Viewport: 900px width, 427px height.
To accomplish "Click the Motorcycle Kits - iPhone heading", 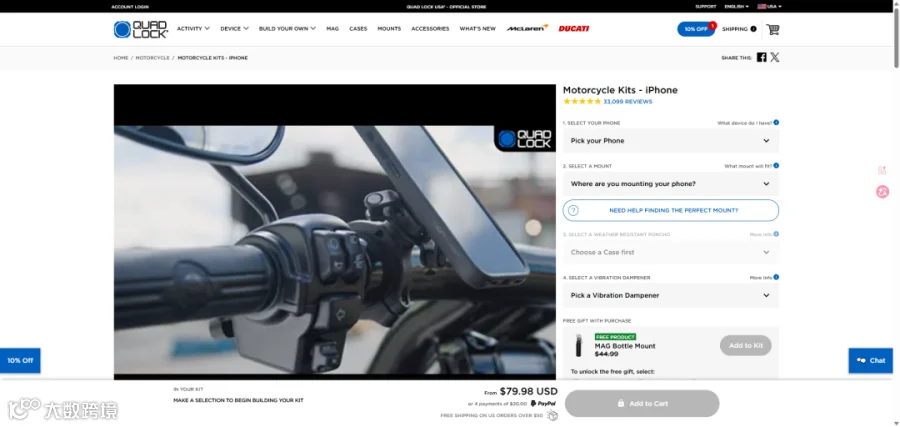I will [620, 90].
